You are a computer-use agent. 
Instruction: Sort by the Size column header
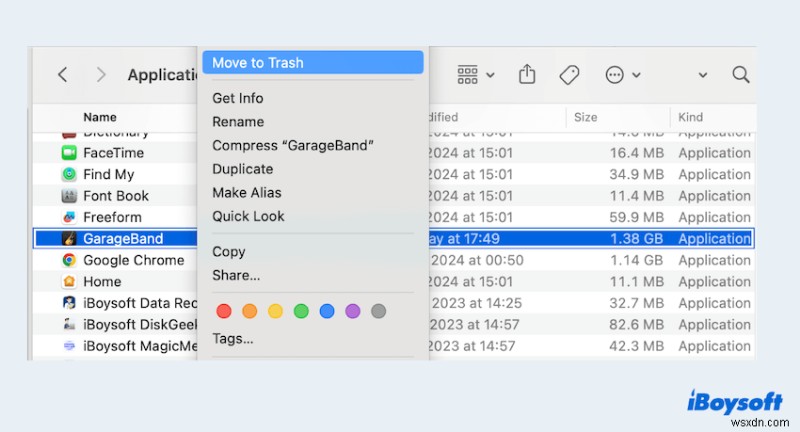click(x=586, y=117)
